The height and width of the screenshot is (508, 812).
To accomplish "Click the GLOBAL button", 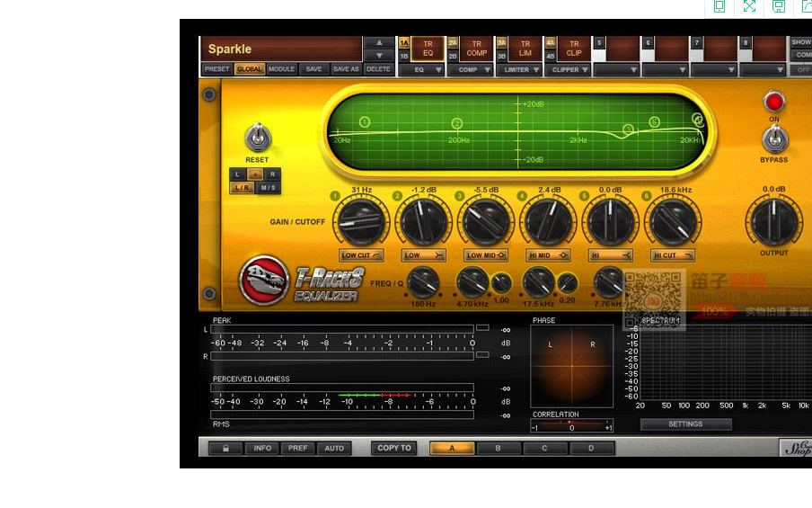I will click(x=250, y=69).
